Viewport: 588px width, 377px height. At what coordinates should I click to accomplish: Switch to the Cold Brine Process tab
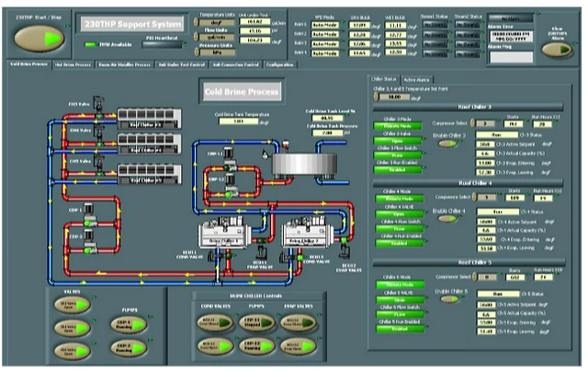[28, 64]
